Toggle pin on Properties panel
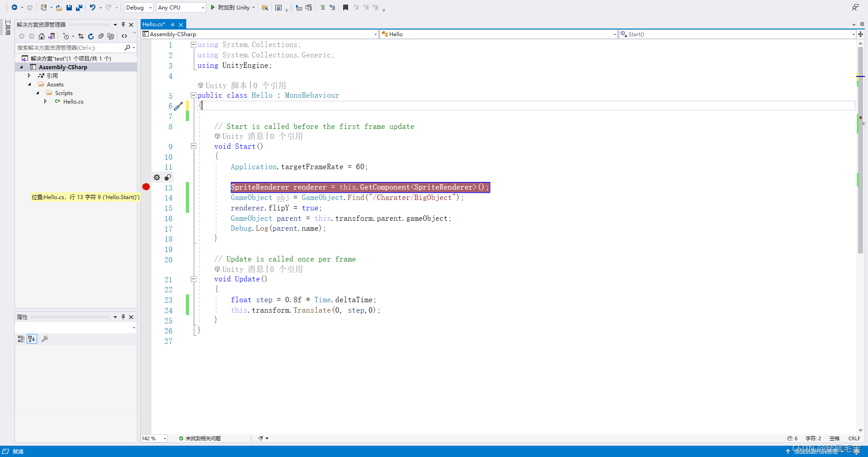Viewport: 868px width, 457px height. click(x=123, y=317)
